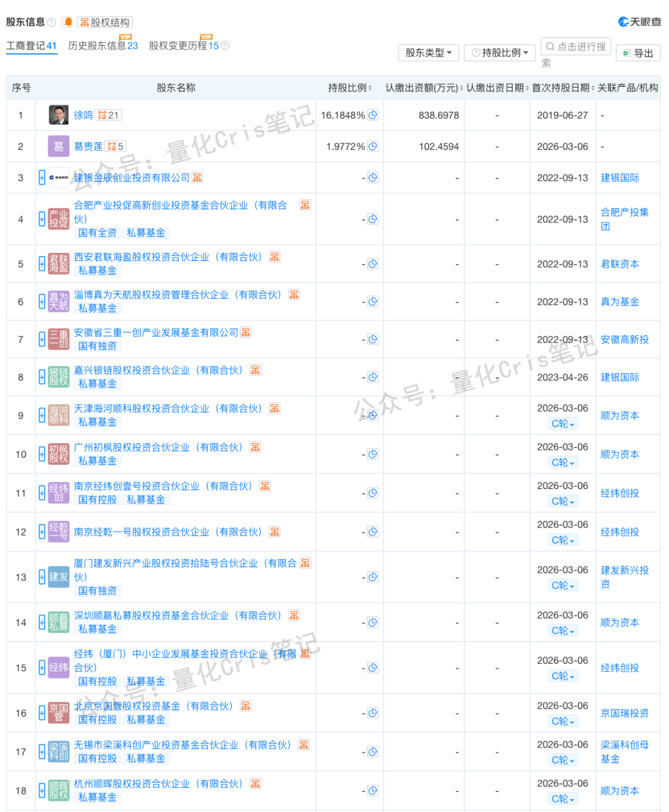Click the 21 related-companies badge for 徐鸣
669x812 pixels.
pos(109,115)
